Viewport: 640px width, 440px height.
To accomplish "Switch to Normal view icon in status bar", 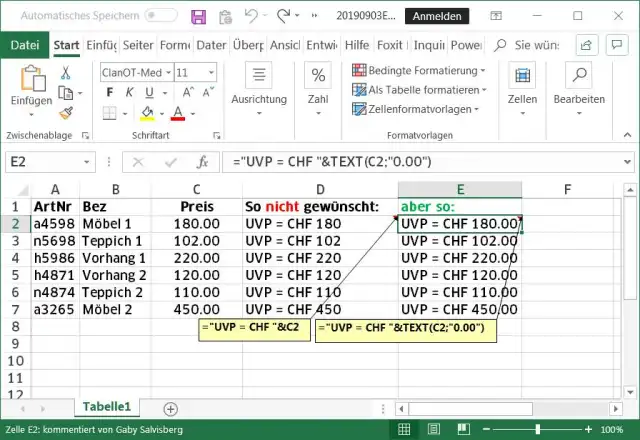I will tap(404, 429).
